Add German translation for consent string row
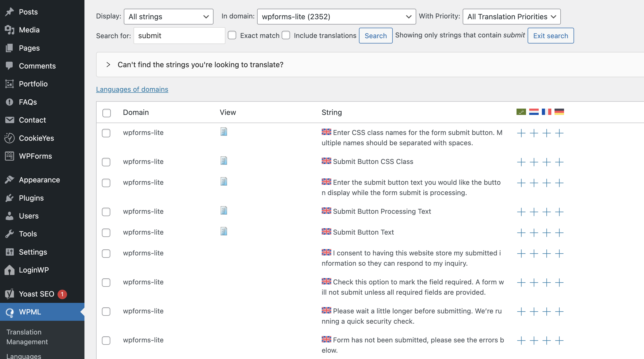Image resolution: width=644 pixels, height=359 pixels. click(x=559, y=254)
